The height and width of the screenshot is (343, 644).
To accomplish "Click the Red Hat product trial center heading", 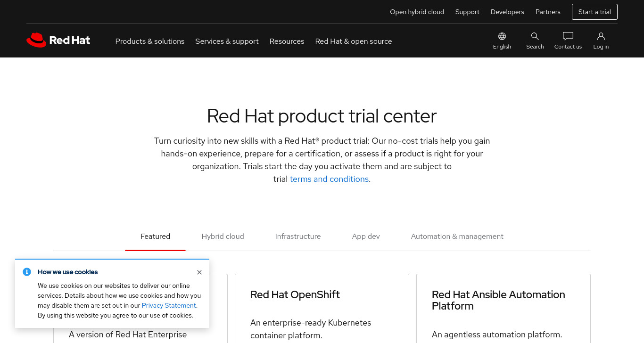I will pyautogui.click(x=322, y=116).
